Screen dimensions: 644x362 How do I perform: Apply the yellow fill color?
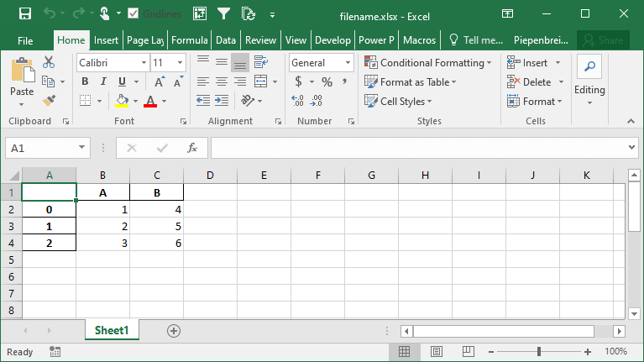(122, 101)
